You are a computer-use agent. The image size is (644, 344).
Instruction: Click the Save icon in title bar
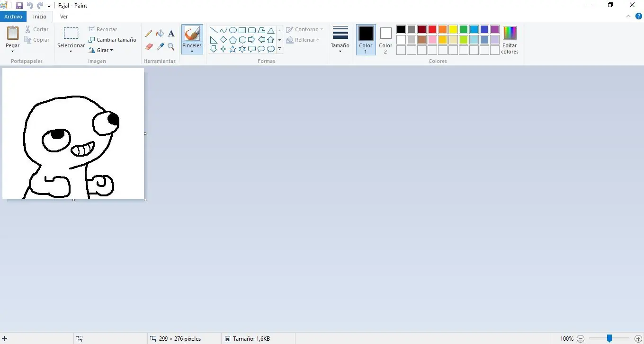[x=19, y=6]
